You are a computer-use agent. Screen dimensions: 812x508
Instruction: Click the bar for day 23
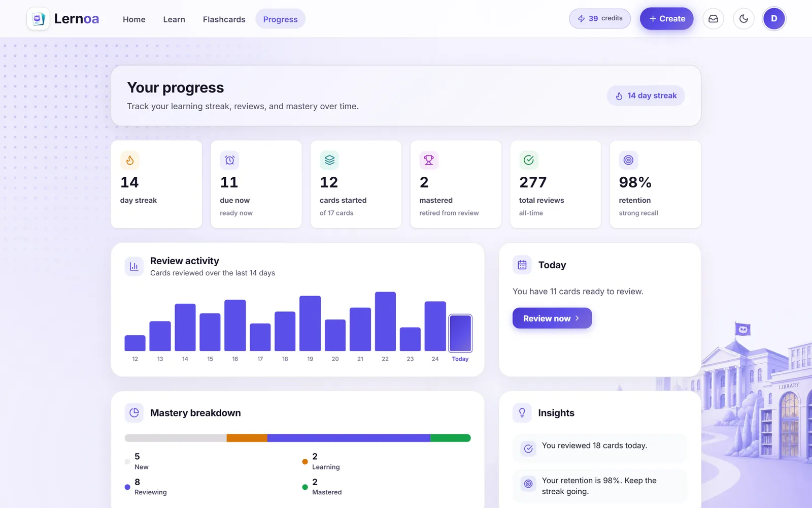coord(410,339)
